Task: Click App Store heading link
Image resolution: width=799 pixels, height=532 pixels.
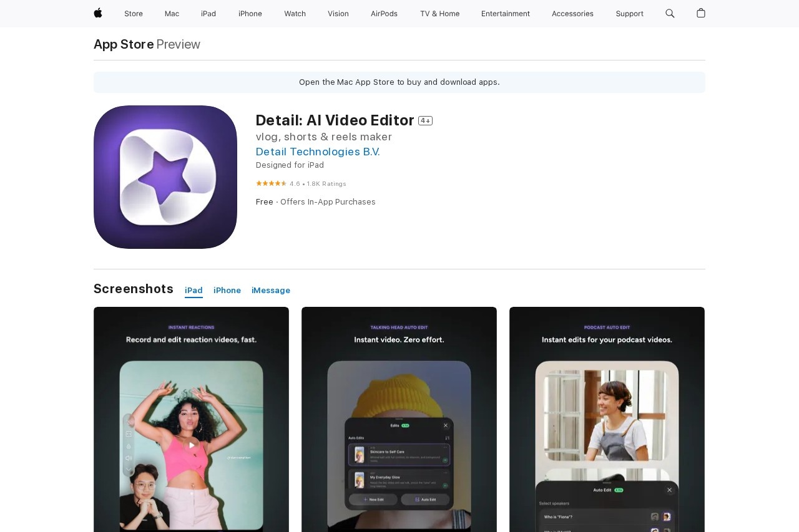Action: 124,44
